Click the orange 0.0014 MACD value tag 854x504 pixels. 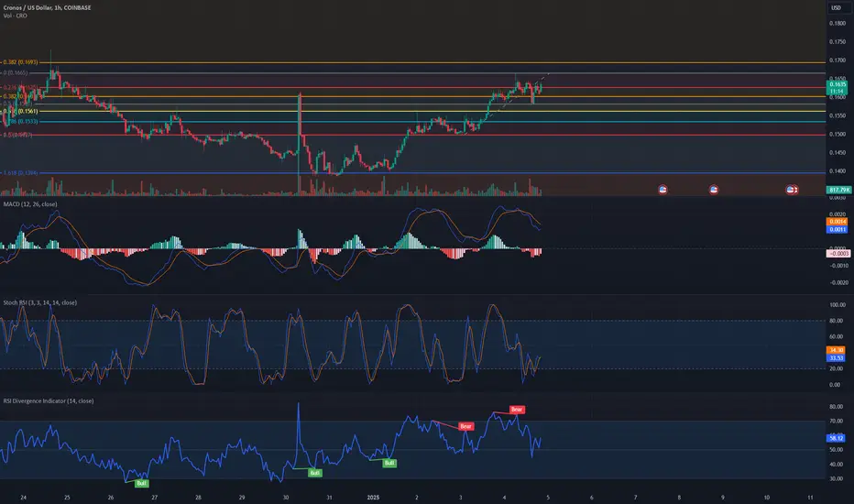click(x=838, y=222)
